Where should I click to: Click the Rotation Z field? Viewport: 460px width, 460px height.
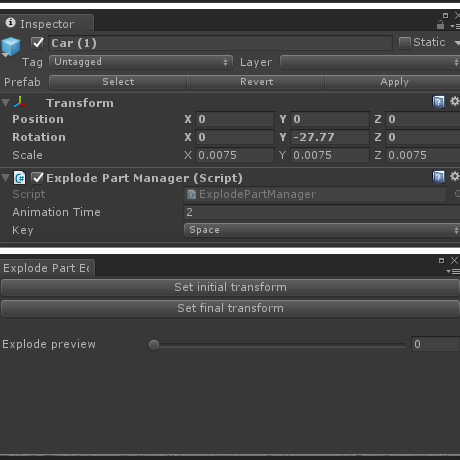423,137
